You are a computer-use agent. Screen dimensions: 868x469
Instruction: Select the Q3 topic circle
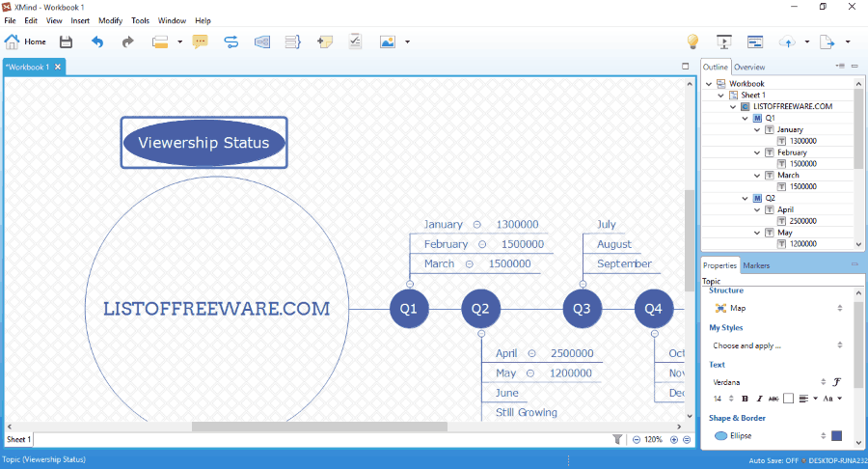582,309
